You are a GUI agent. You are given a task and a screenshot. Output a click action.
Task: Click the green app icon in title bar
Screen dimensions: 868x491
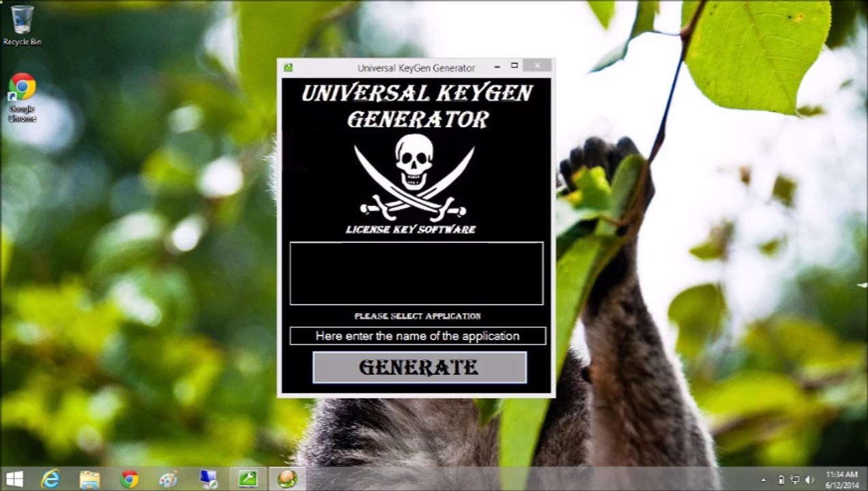coord(289,68)
